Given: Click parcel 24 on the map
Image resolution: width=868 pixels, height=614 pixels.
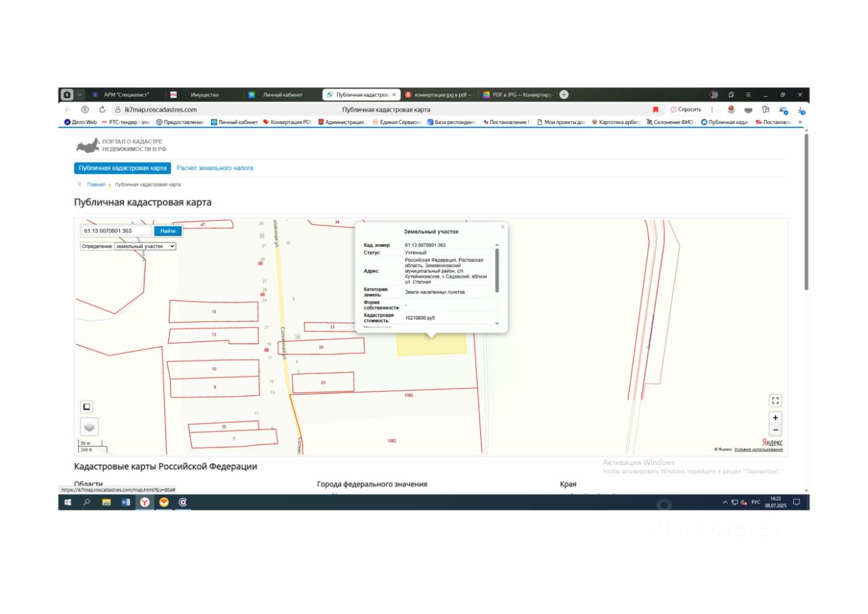Looking at the screenshot, I should point(323,383).
